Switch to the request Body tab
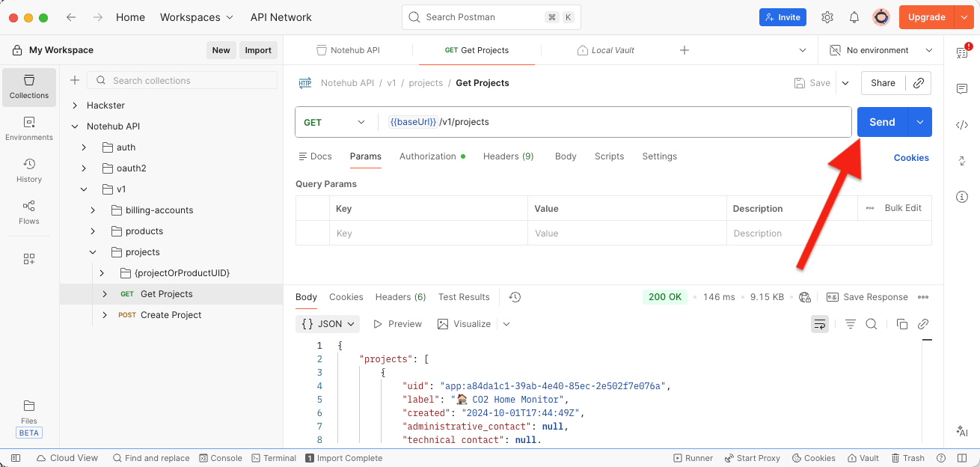This screenshot has height=467, width=980. tap(566, 156)
